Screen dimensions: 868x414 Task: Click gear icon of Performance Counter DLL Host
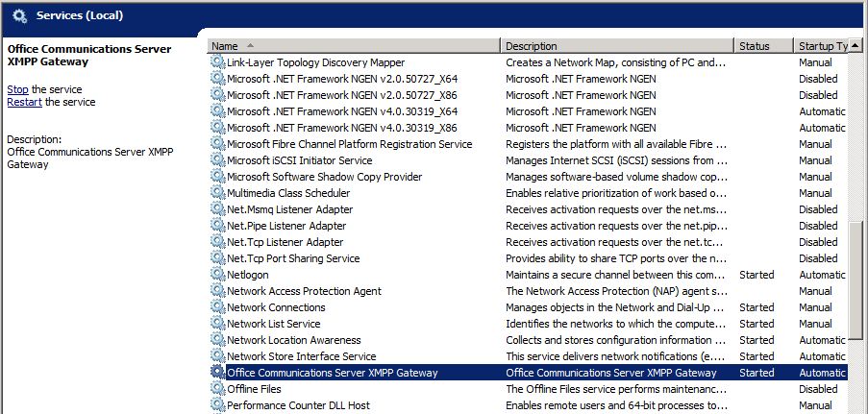point(218,404)
